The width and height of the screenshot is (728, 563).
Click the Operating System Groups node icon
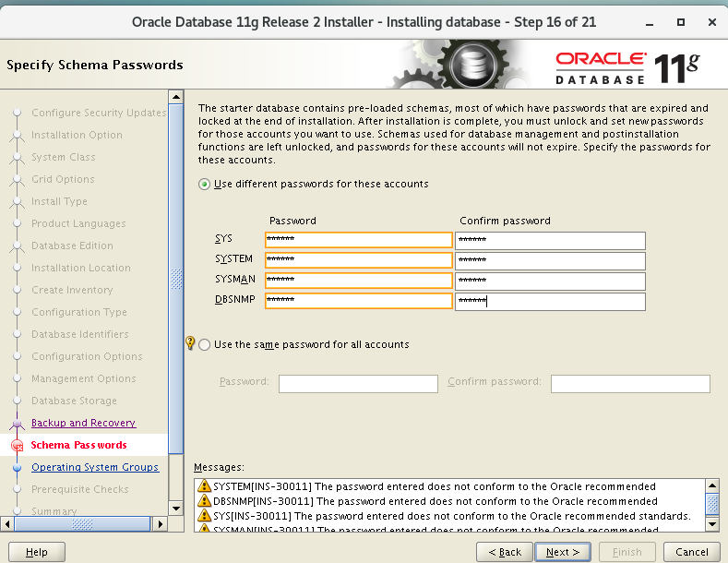click(18, 468)
